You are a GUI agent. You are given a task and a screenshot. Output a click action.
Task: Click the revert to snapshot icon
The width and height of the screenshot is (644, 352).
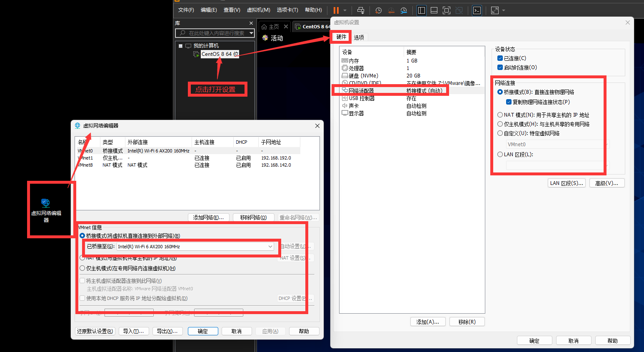click(391, 10)
